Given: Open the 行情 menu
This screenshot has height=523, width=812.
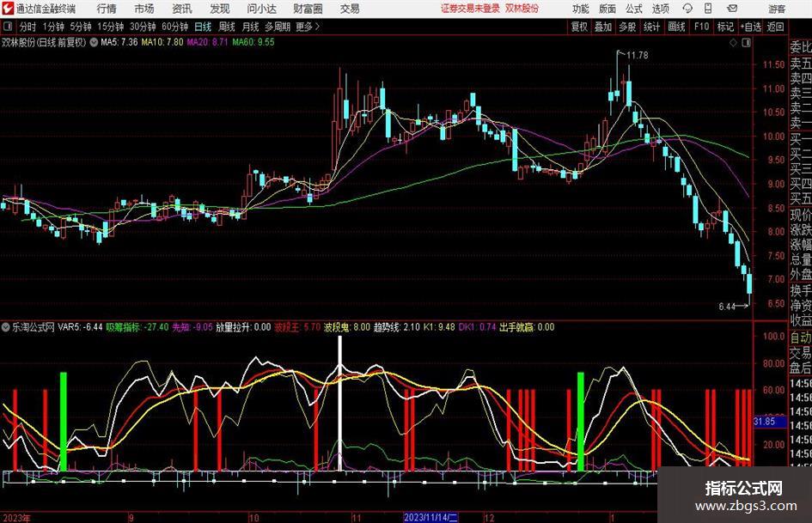Looking at the screenshot, I should pyautogui.click(x=107, y=9).
